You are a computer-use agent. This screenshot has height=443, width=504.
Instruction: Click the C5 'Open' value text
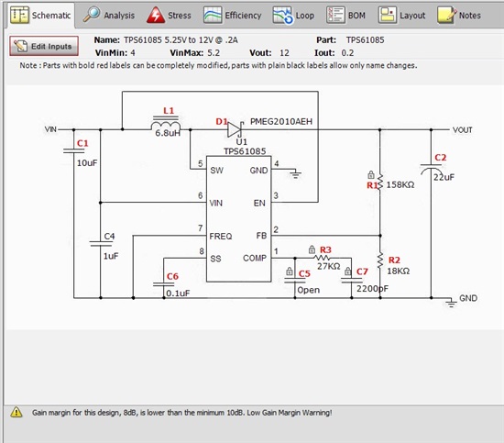[x=308, y=290]
